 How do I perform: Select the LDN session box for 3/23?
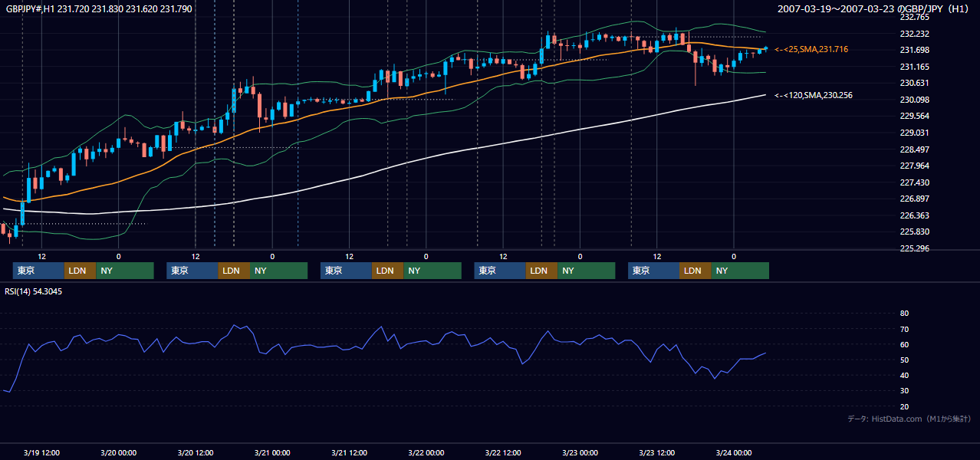click(695, 271)
